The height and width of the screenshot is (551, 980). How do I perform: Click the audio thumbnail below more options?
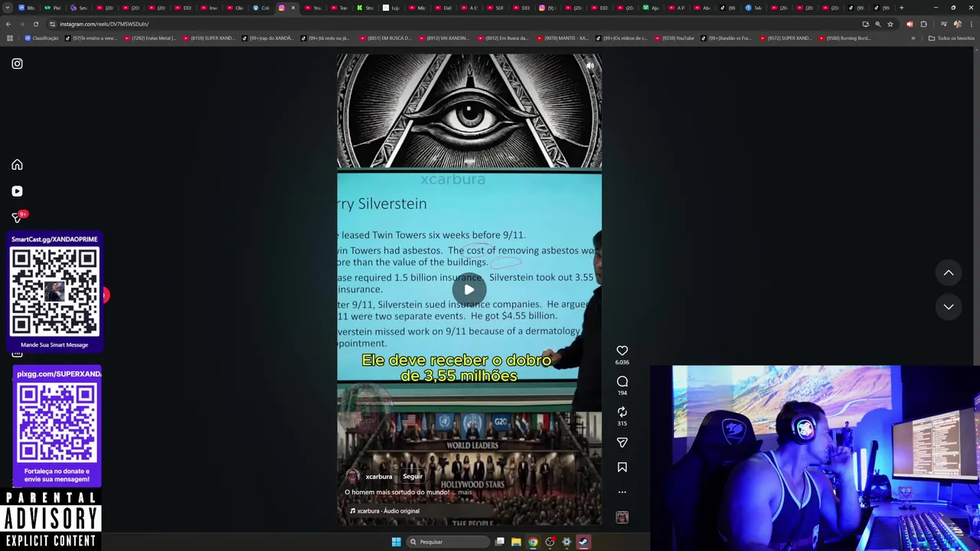622,517
